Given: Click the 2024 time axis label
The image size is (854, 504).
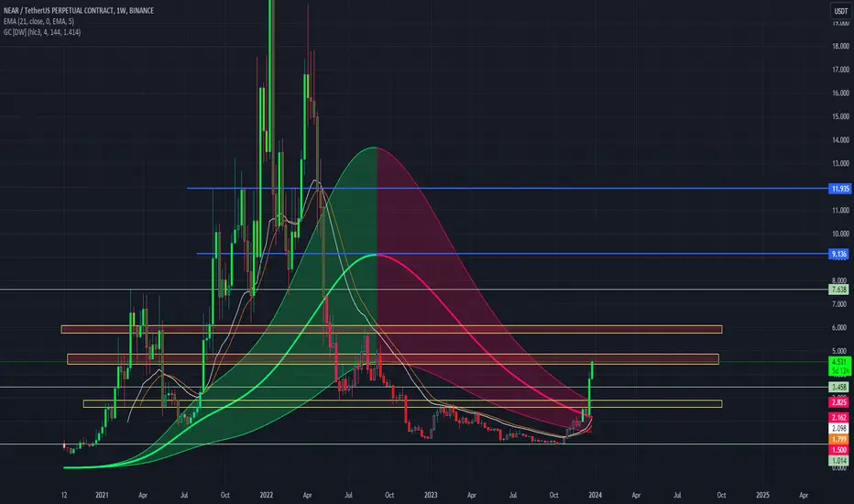Looking at the screenshot, I should tap(596, 495).
